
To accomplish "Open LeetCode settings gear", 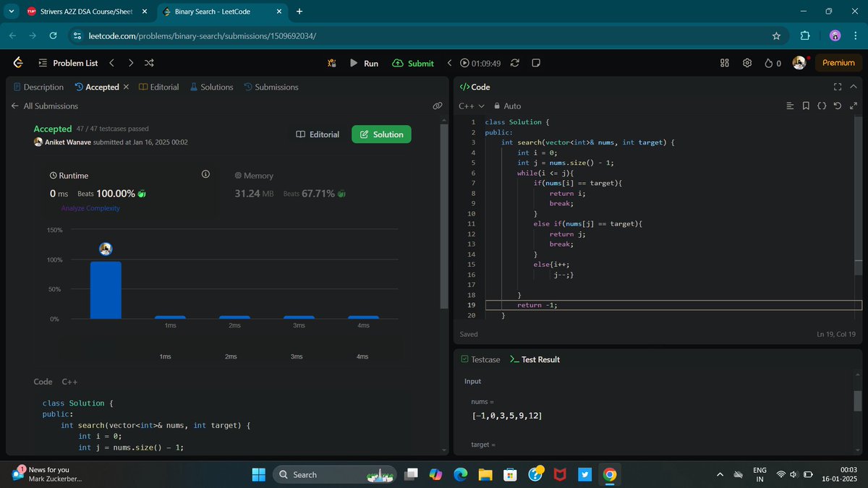I will coord(747,63).
